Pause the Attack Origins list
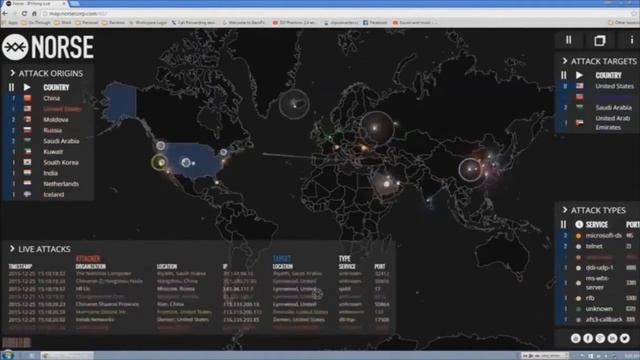Viewport: 640px width, 360px height. [x=11, y=87]
